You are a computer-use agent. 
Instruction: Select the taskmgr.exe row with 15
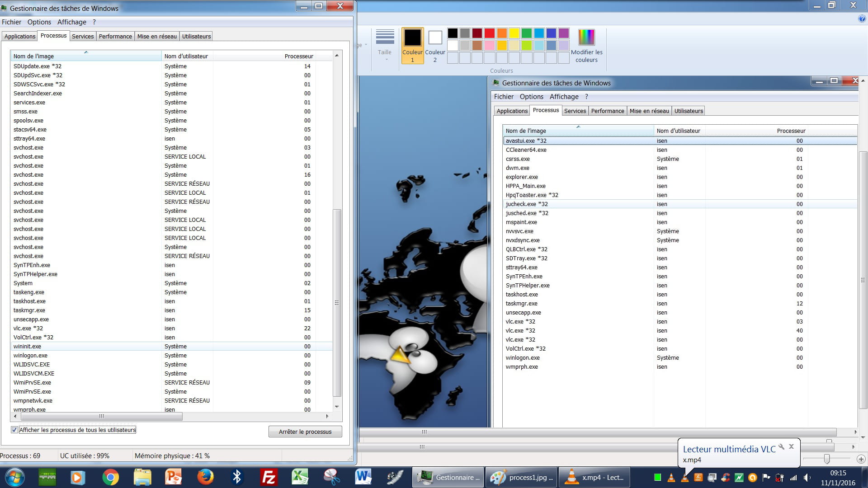(172, 310)
